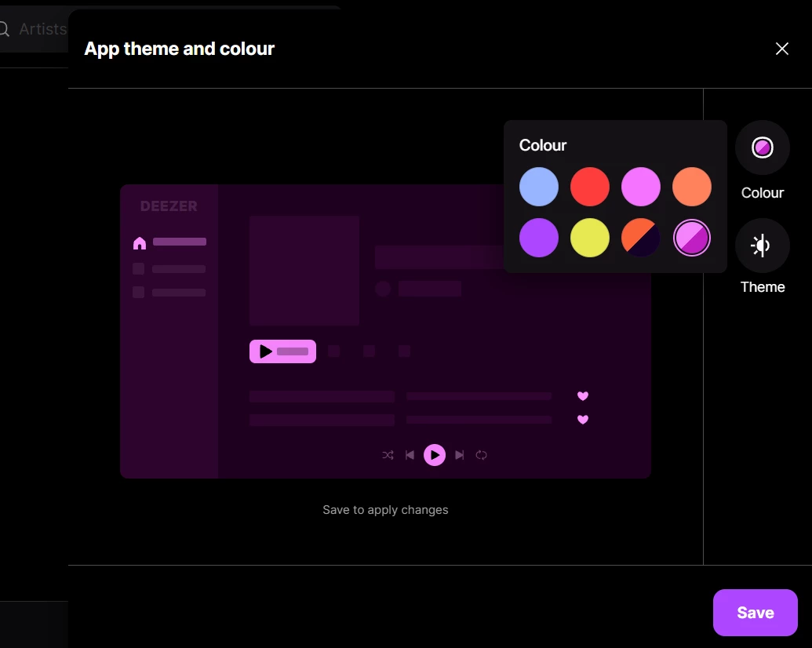Open the Colour picker round icon
The image size is (812, 648).
click(x=763, y=147)
